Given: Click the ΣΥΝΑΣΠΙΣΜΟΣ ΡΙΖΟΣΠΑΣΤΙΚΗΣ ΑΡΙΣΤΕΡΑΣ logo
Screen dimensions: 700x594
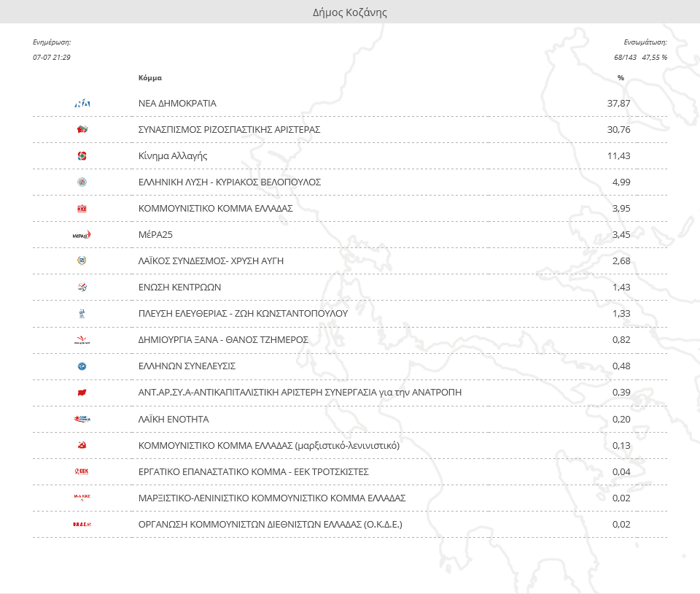Looking at the screenshot, I should point(82,129).
